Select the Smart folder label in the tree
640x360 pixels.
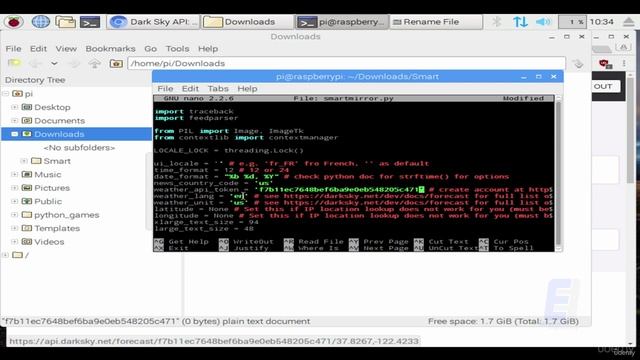(x=57, y=161)
